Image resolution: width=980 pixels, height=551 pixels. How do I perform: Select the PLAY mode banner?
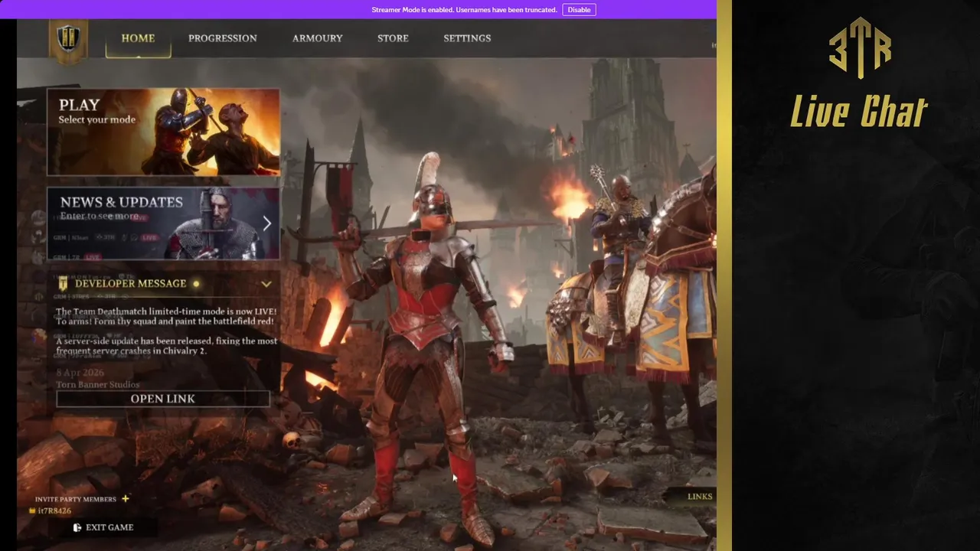click(164, 132)
